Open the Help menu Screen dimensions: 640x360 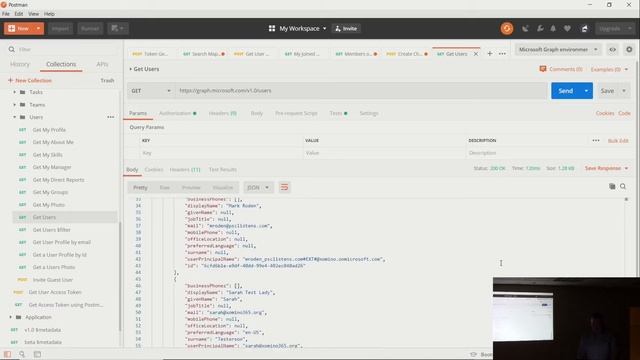coord(49,14)
